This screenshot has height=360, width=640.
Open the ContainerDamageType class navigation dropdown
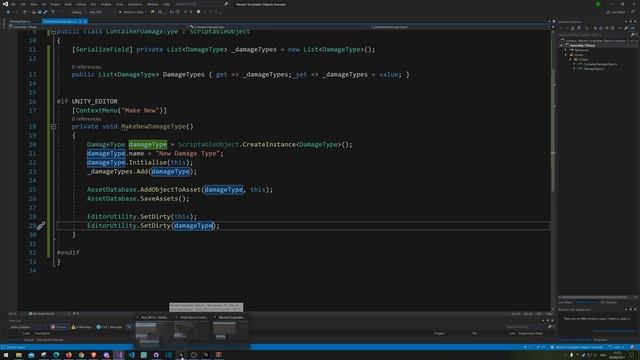pos(280,27)
